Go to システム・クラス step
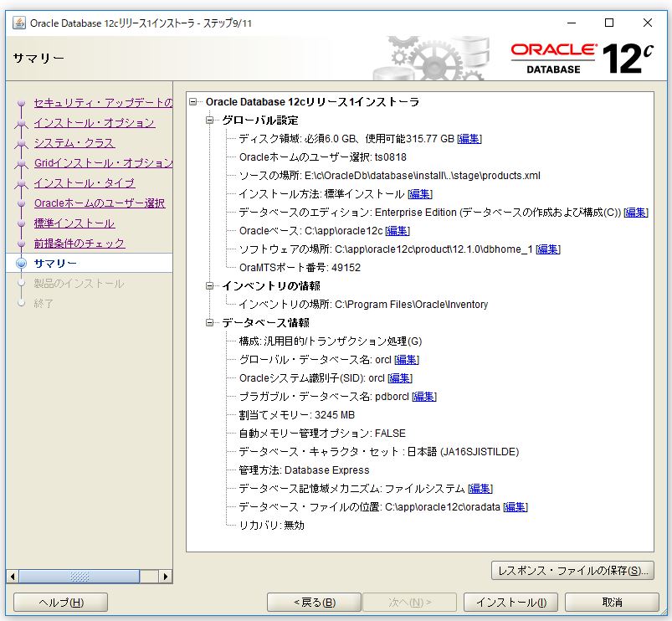The width and height of the screenshot is (672, 621). [x=74, y=143]
